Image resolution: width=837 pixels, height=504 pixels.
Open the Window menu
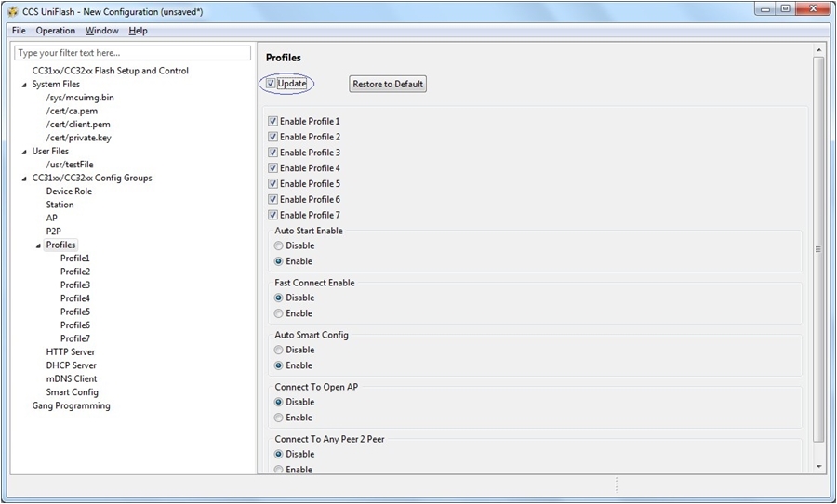tap(102, 31)
